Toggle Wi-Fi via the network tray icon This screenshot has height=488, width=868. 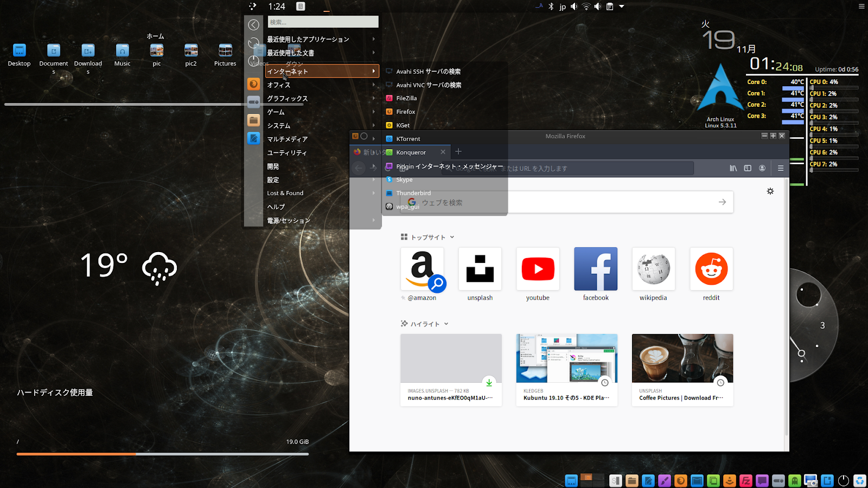(x=586, y=7)
